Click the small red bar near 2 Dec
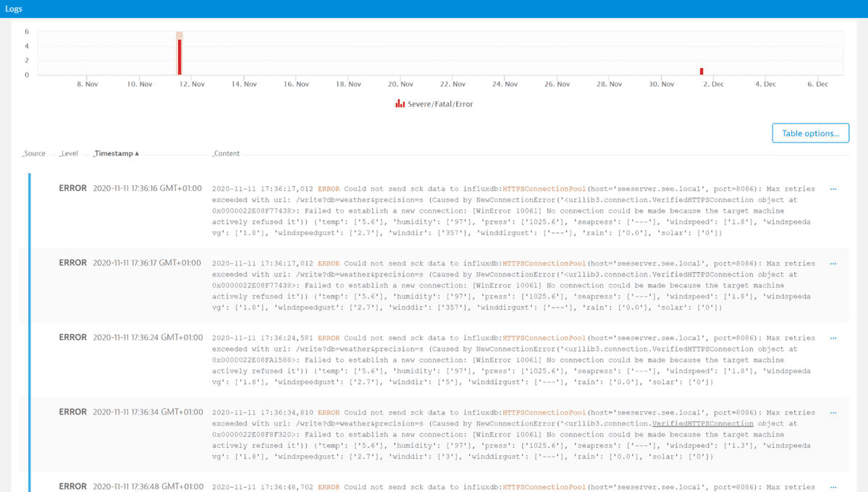 [701, 70]
